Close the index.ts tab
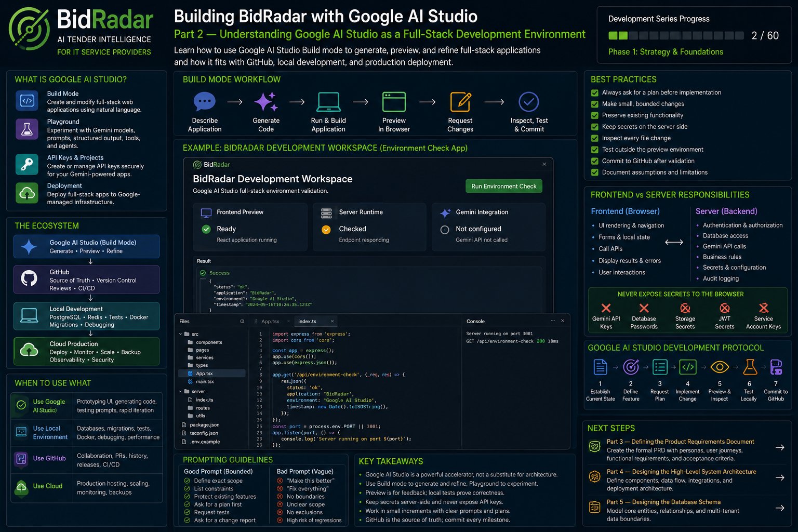The image size is (798, 532). (332, 321)
